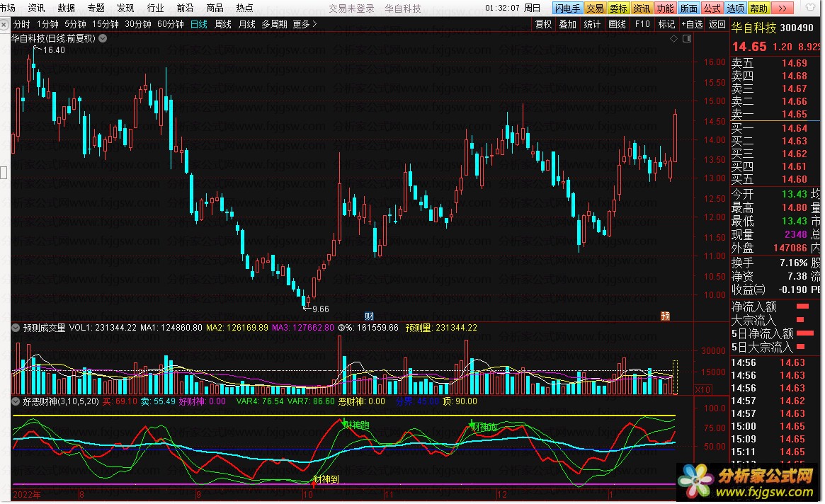Open the 华自科技 chart title dropdown arrow
This screenshot has height=504, width=825.
103,38
